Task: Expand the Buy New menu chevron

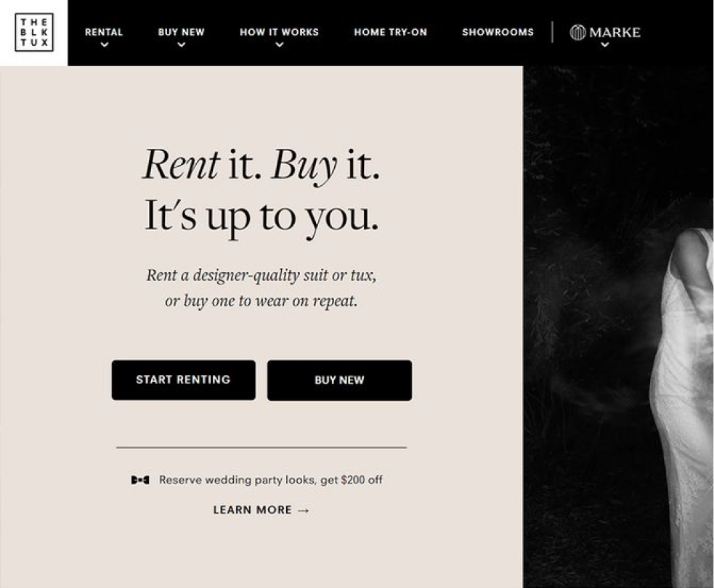Action: [x=182, y=44]
